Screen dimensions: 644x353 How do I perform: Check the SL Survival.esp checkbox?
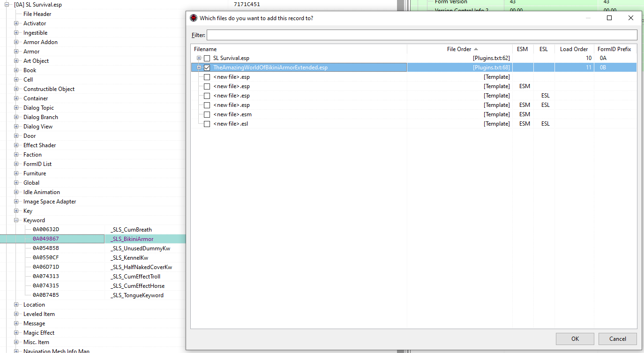point(207,58)
